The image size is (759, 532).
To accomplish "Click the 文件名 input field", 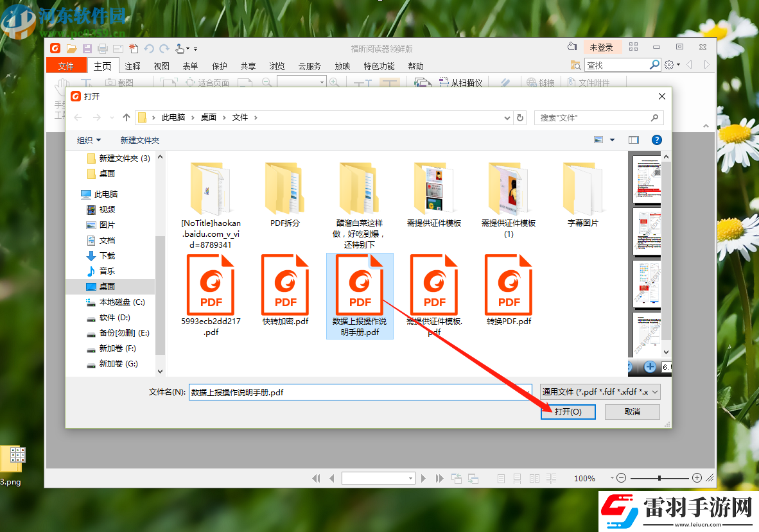I will [x=360, y=392].
